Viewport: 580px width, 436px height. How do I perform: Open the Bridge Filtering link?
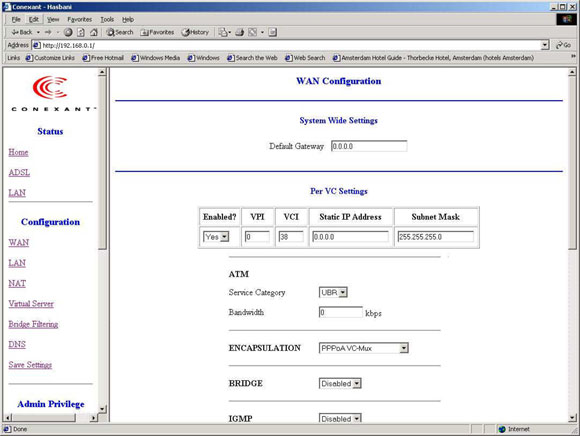coord(33,324)
